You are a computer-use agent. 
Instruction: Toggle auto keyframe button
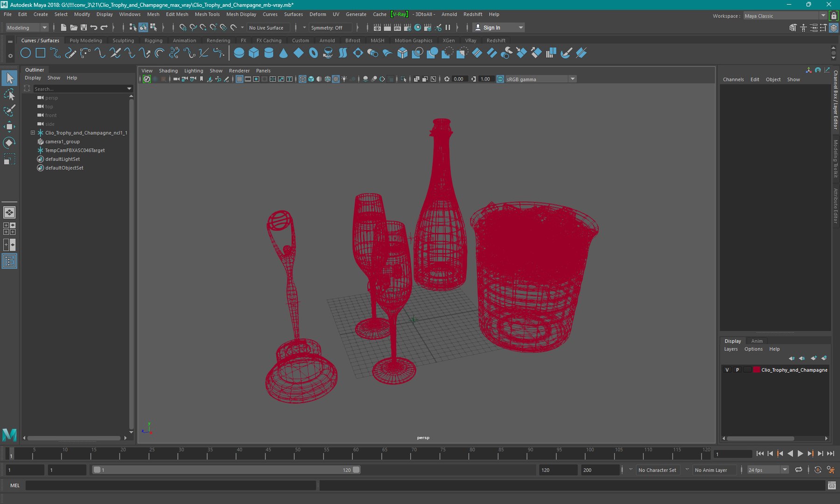pyautogui.click(x=818, y=470)
